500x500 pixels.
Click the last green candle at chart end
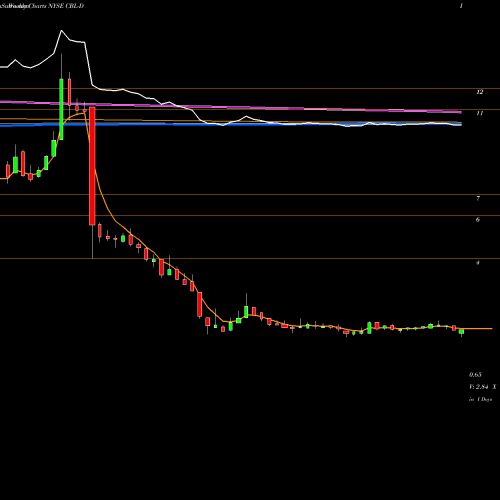click(x=461, y=332)
